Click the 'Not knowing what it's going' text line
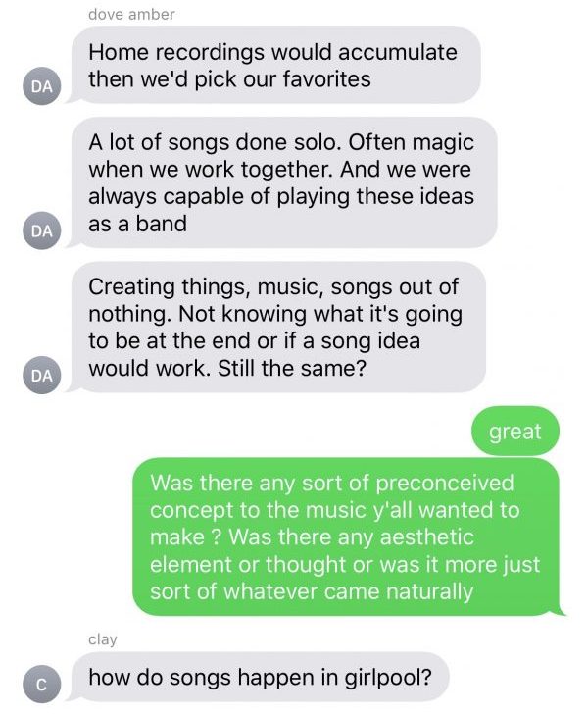Image resolution: width=588 pixels, height=714 pixels. [320, 314]
